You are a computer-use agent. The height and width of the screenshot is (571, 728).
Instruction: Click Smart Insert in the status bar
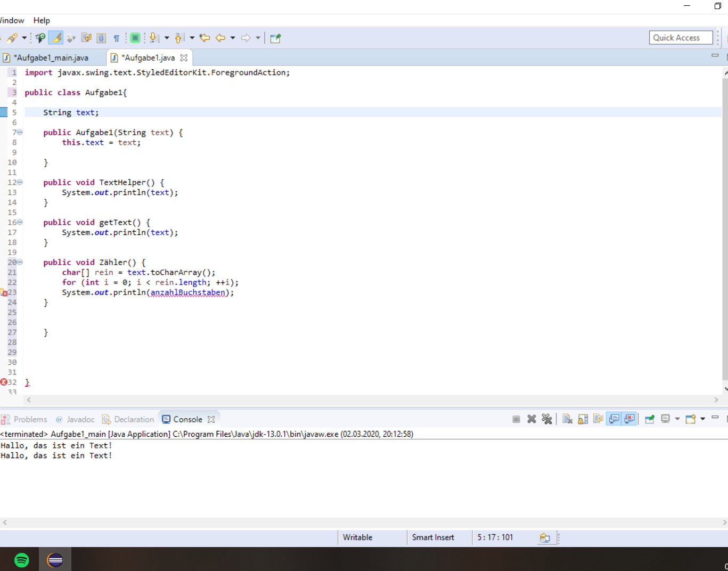433,537
